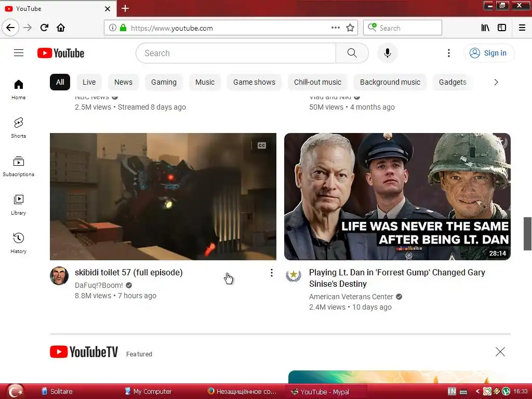Bookmark this page with star icon

[x=350, y=28]
